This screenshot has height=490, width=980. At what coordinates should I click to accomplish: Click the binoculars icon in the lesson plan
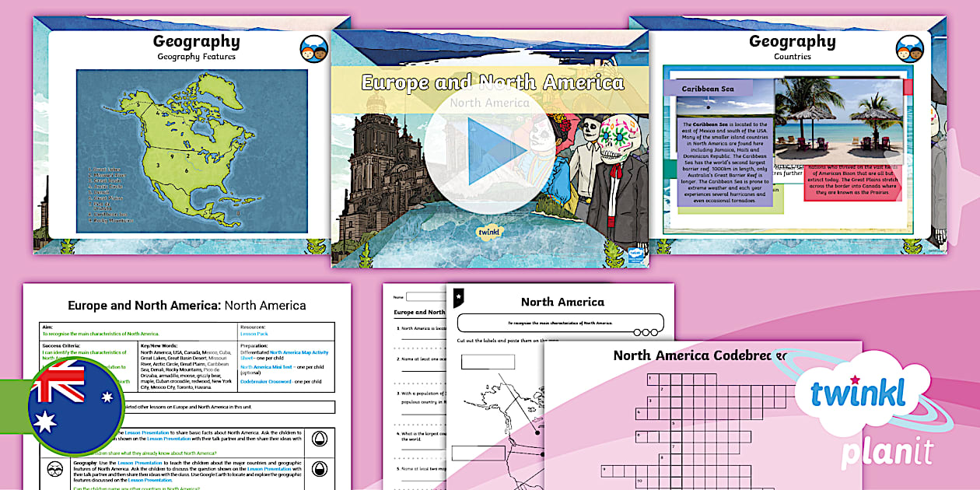coord(55,469)
